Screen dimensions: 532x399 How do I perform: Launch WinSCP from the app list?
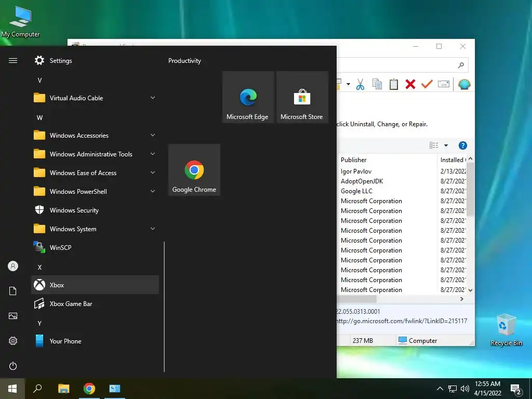point(95,248)
